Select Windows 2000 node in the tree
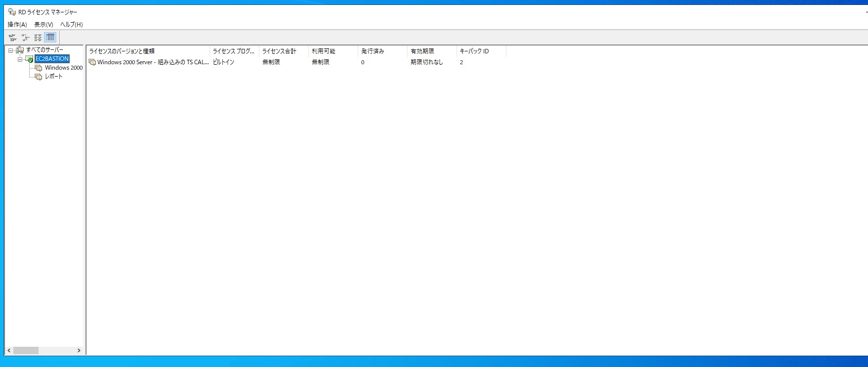The width and height of the screenshot is (868, 367). 64,68
